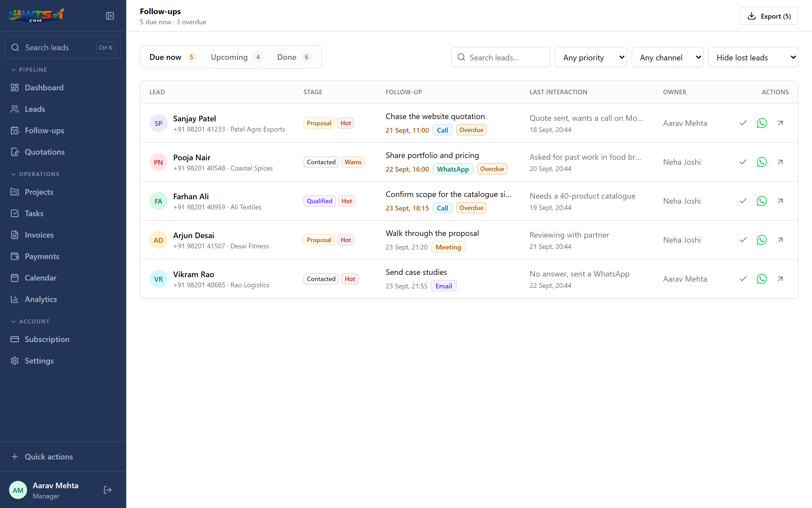Open Pooja Nair lead details arrow
This screenshot has height=508, width=812.
tap(780, 162)
